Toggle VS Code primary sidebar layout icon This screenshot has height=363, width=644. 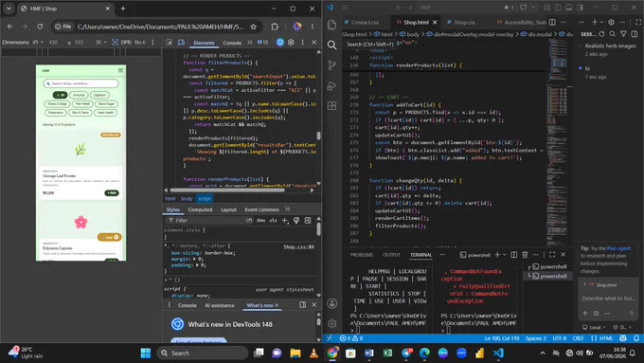(x=558, y=8)
